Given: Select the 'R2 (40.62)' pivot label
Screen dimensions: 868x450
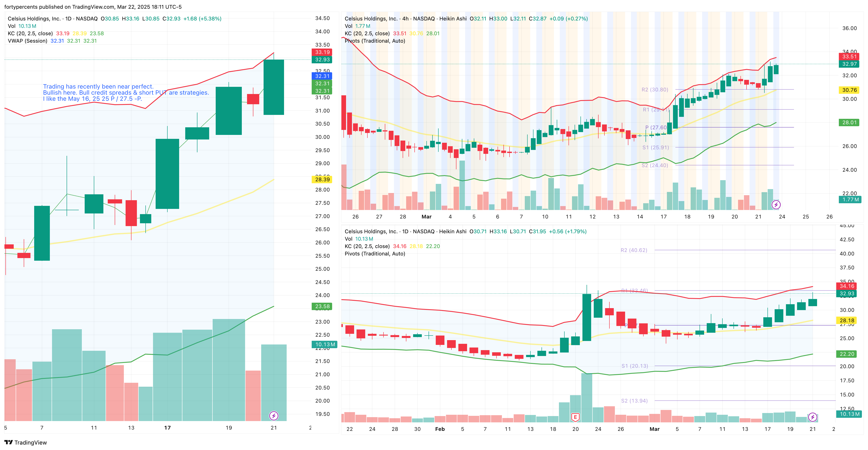Looking at the screenshot, I should pyautogui.click(x=634, y=250).
